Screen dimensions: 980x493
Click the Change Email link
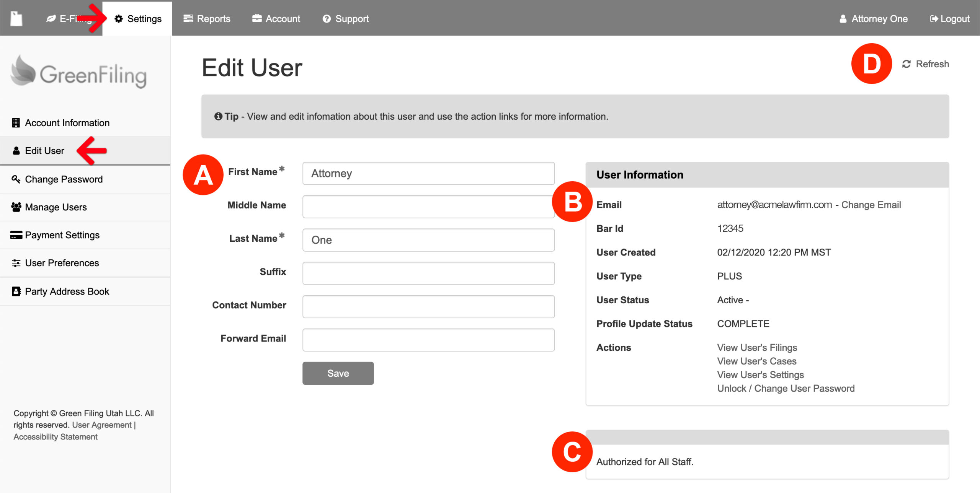point(871,205)
